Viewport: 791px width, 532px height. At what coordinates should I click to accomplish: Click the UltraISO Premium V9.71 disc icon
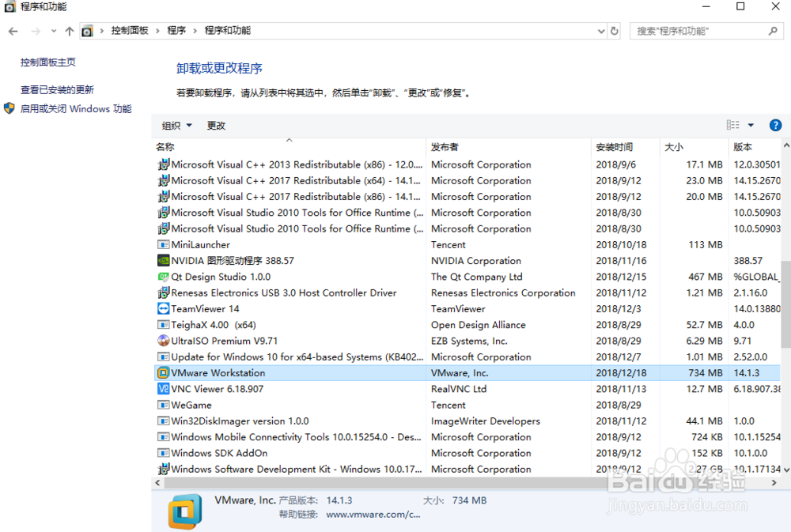coord(163,341)
